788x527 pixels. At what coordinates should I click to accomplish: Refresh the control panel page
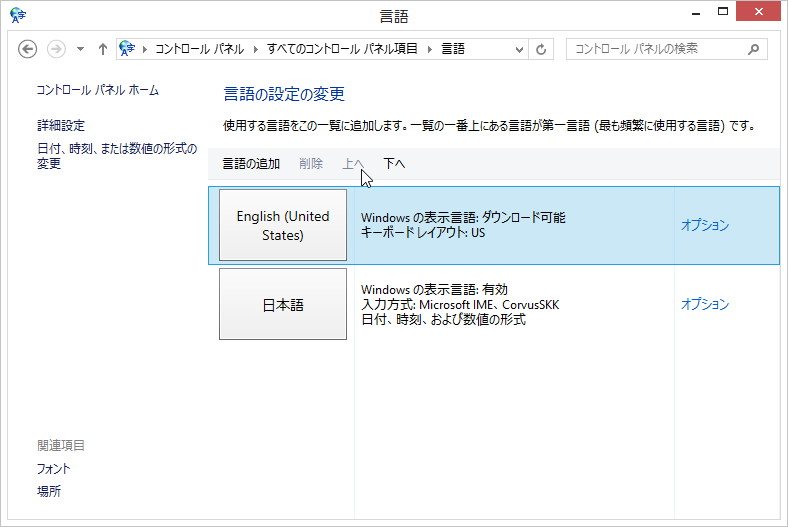541,49
